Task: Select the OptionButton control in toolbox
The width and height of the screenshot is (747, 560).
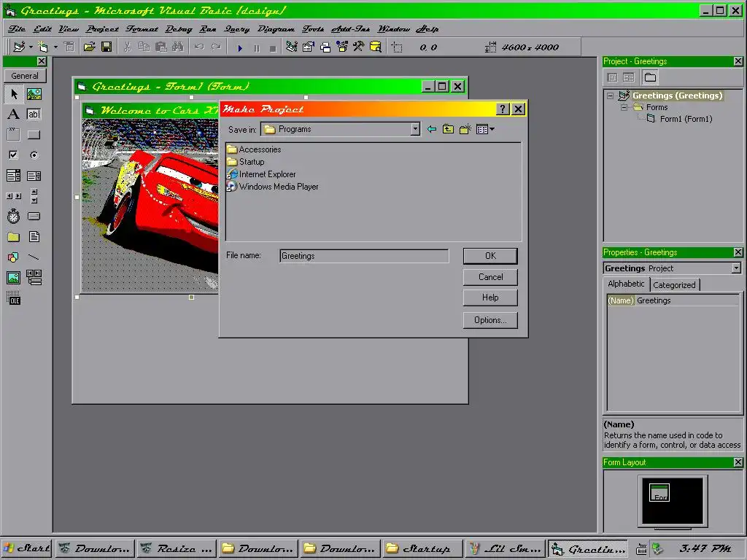Action: pyautogui.click(x=34, y=155)
